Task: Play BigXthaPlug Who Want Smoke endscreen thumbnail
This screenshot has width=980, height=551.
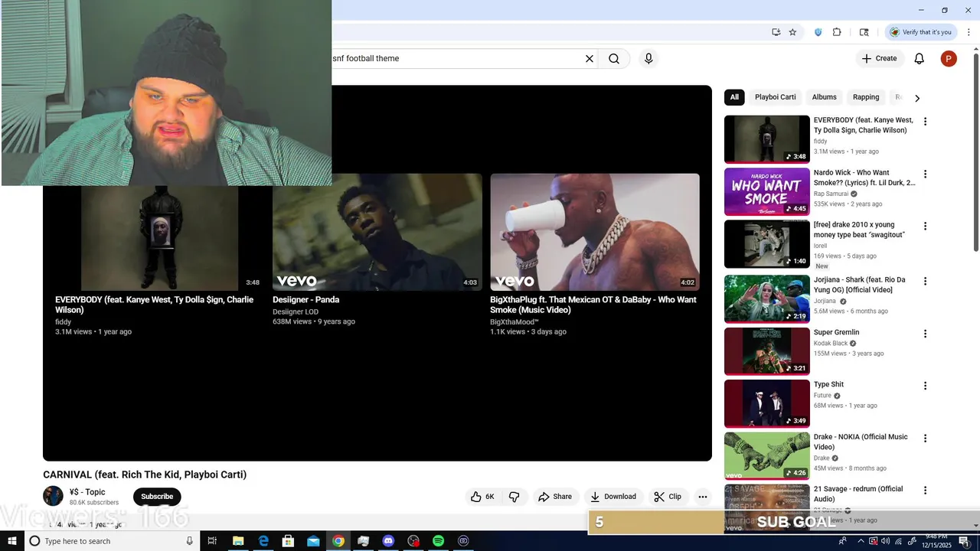Action: point(595,232)
